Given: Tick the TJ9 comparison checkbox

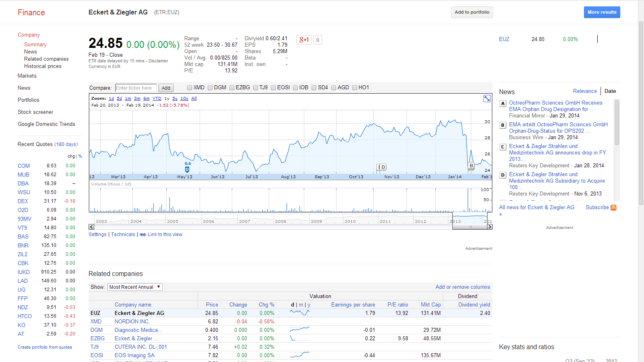Looking at the screenshot, I should (256, 88).
